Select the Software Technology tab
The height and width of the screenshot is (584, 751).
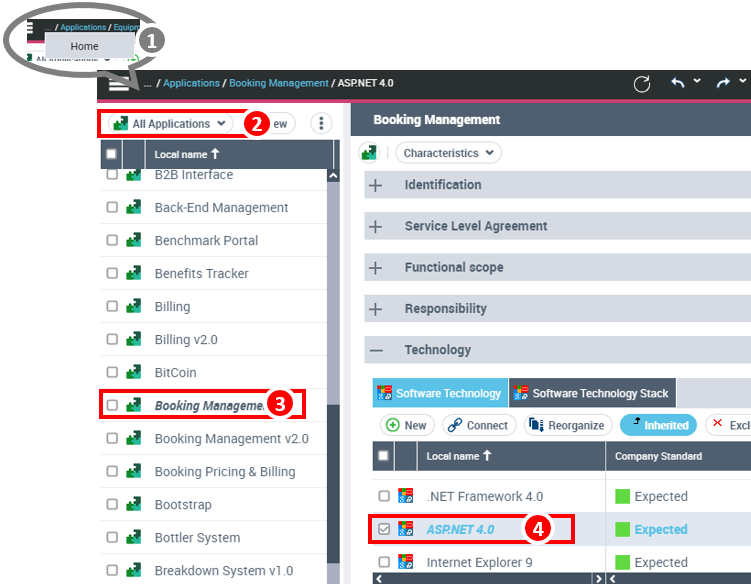[x=440, y=393]
